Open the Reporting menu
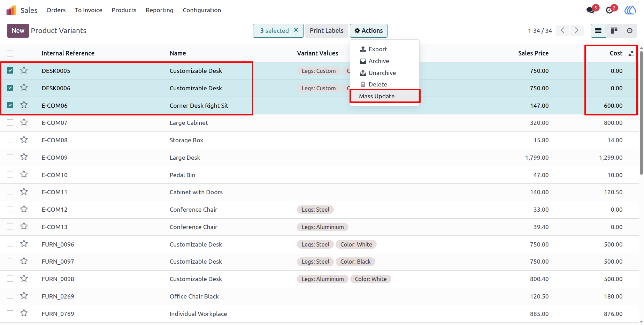 (160, 10)
